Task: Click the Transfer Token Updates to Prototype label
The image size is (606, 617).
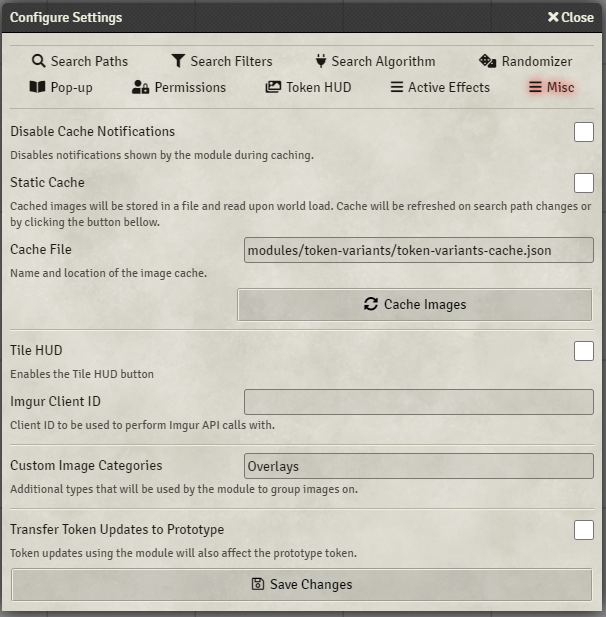Action: (x=117, y=530)
